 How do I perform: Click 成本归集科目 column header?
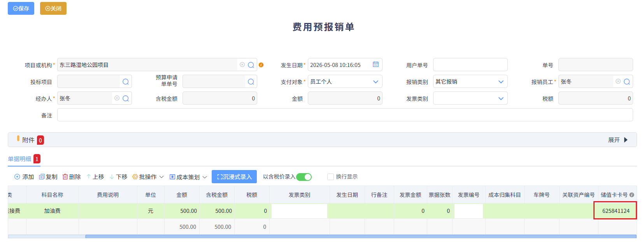pos(505,195)
